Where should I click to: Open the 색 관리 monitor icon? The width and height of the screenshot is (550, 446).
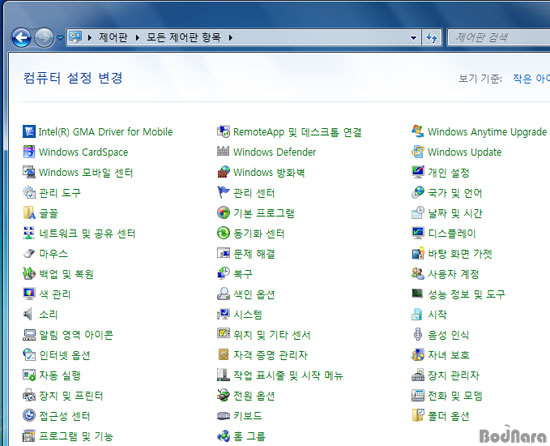(29, 294)
